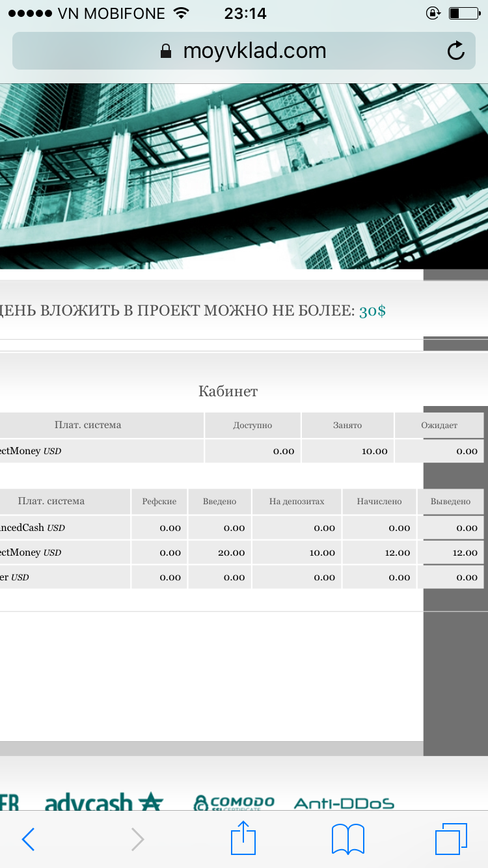Screen dimensions: 488x868
Task: Tap the Safari forward arrow
Action: tap(137, 839)
